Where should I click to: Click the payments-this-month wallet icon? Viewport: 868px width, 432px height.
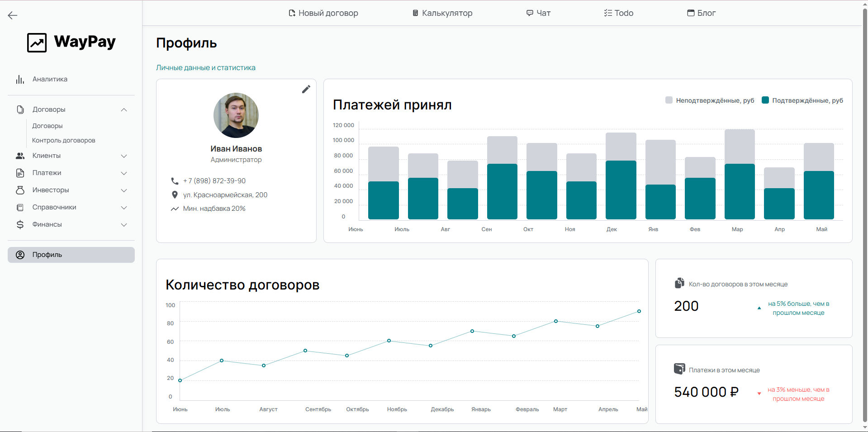coord(679,369)
